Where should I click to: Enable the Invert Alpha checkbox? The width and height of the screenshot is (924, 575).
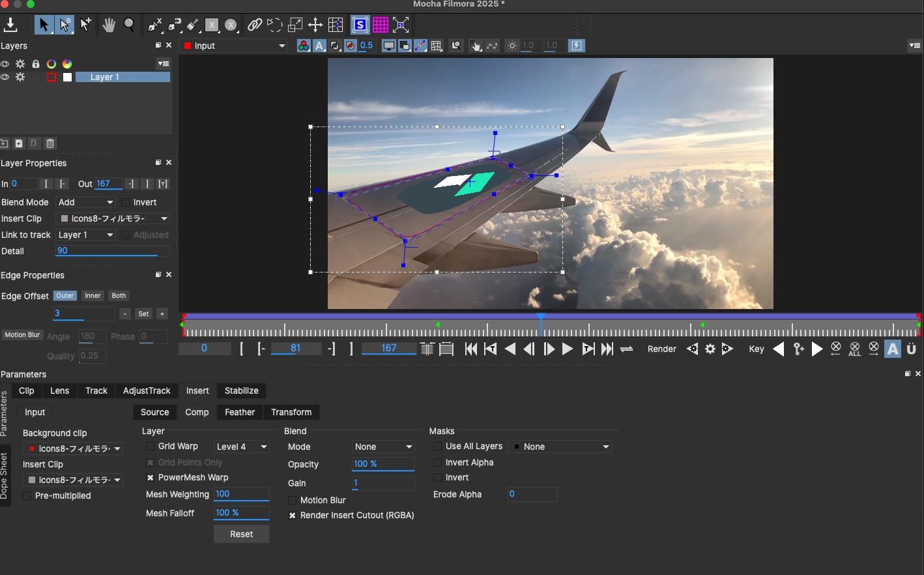[437, 463]
